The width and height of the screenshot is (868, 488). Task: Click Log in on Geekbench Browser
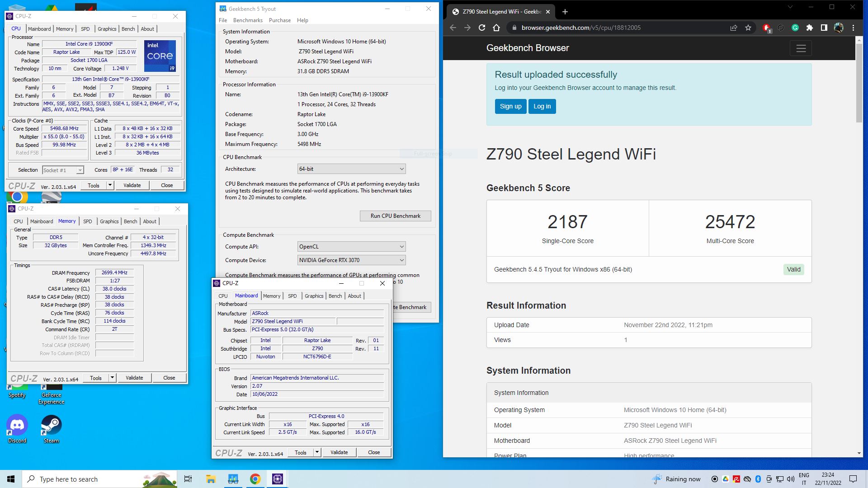tap(542, 107)
